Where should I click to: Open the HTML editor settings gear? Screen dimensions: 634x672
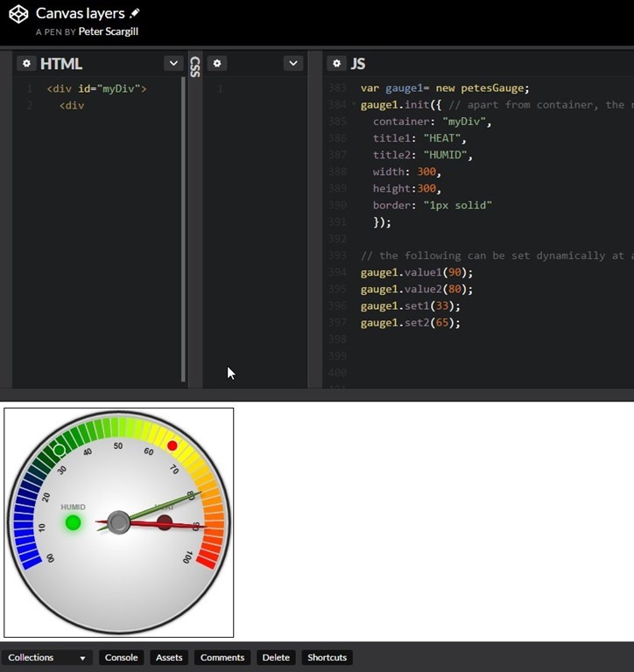(26, 64)
